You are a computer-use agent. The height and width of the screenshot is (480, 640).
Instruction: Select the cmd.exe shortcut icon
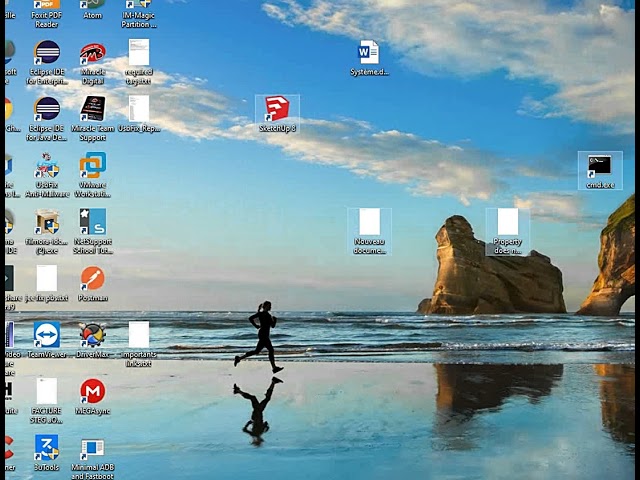[600, 171]
